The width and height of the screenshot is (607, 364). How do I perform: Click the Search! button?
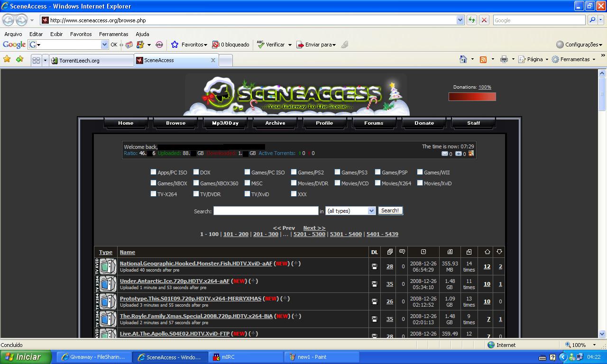[390, 210]
